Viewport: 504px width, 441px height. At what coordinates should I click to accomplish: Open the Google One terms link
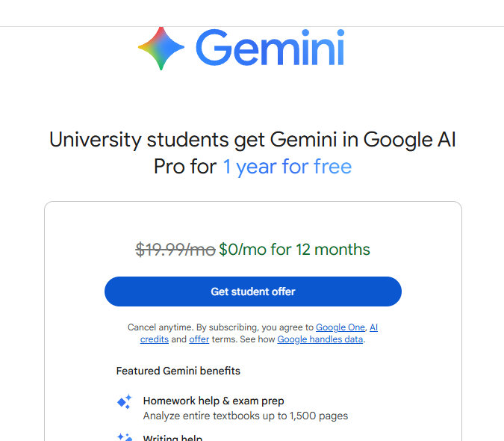click(x=340, y=327)
